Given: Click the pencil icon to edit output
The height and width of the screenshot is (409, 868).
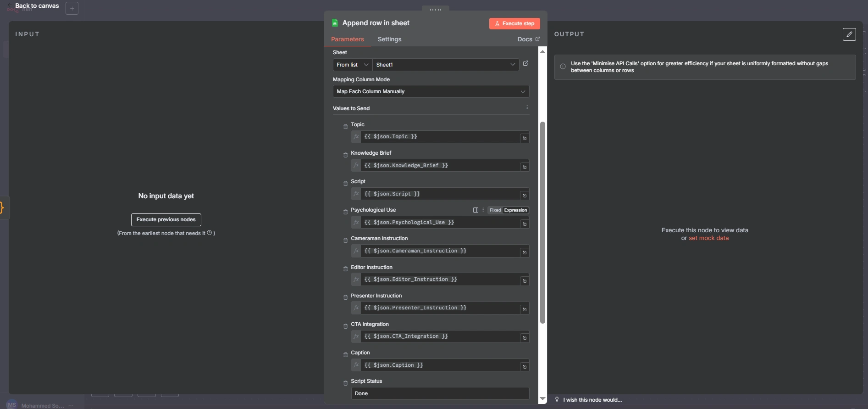Looking at the screenshot, I should click(849, 34).
